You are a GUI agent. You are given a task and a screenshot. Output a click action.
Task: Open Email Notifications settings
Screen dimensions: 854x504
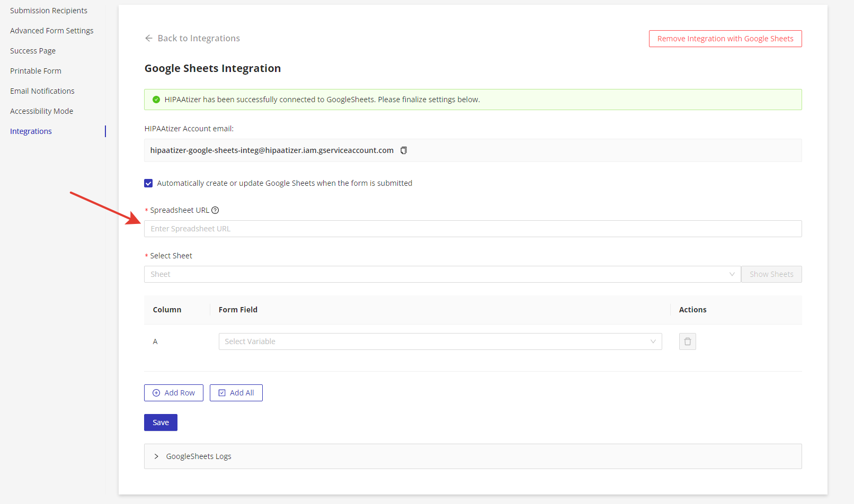pos(42,91)
